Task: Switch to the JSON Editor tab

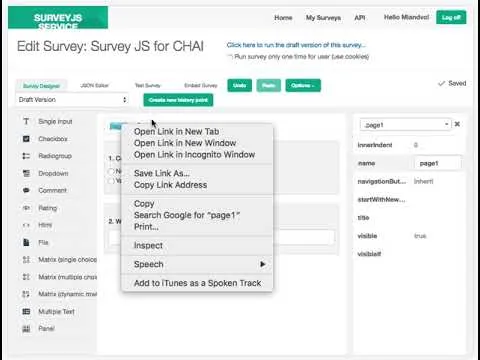Action: click(x=95, y=85)
